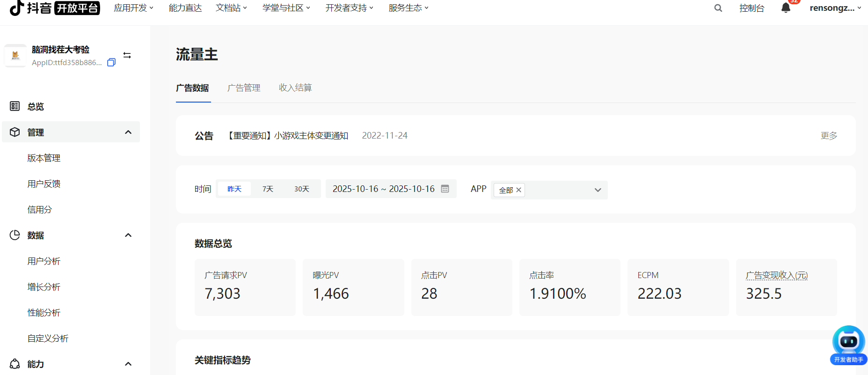
Task: Select the 昨天 time range
Action: coord(234,189)
